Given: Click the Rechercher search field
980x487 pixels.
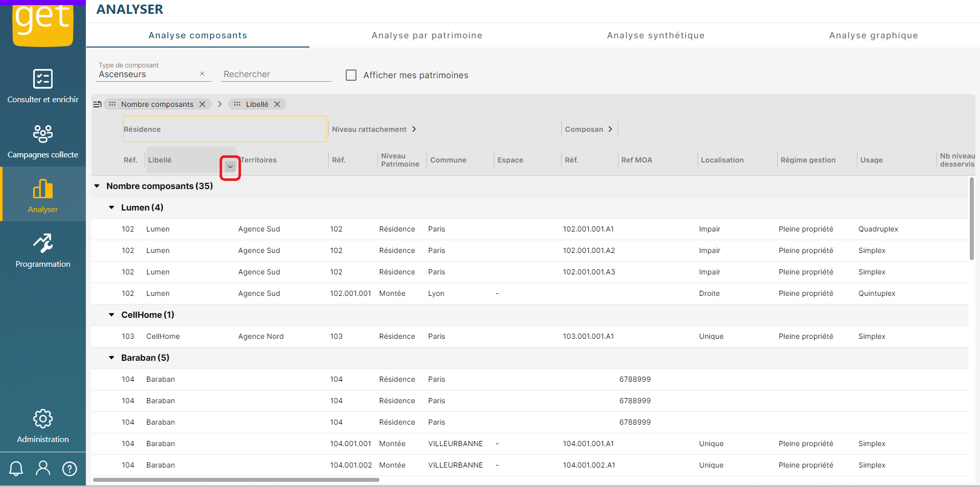Looking at the screenshot, I should coord(277,75).
